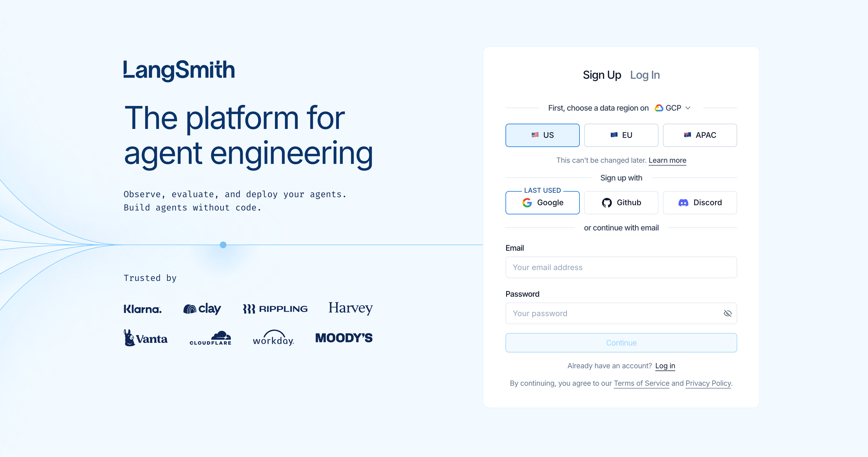Screen dimensions: 868x457
Task: Sign up with Google
Action: tap(543, 203)
